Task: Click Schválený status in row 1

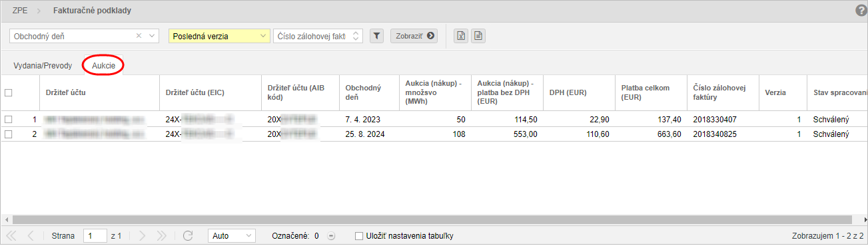Action: pyautogui.click(x=831, y=120)
